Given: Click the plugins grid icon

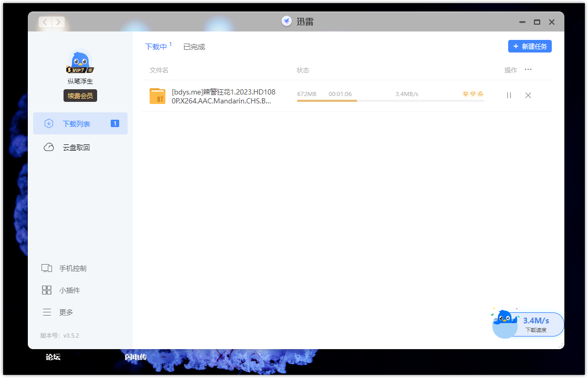Looking at the screenshot, I should 47,290.
